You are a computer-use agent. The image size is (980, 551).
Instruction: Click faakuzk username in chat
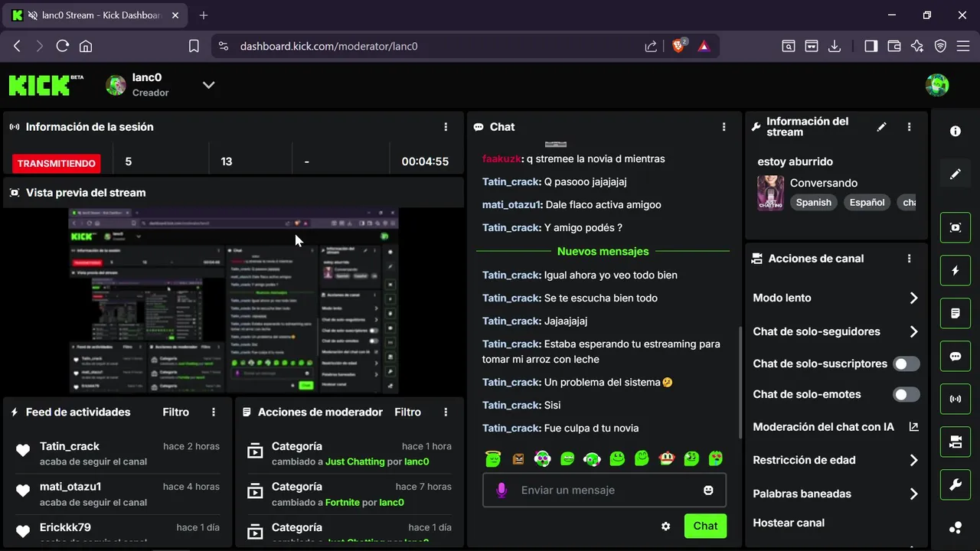(x=501, y=158)
